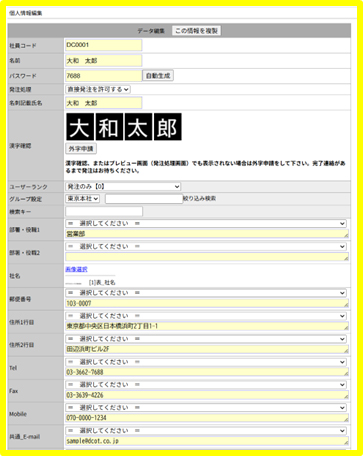Viewport: 363px width, 456px height.
Task: Edit the Mobile number 070-0000-1234
Action: point(207,418)
